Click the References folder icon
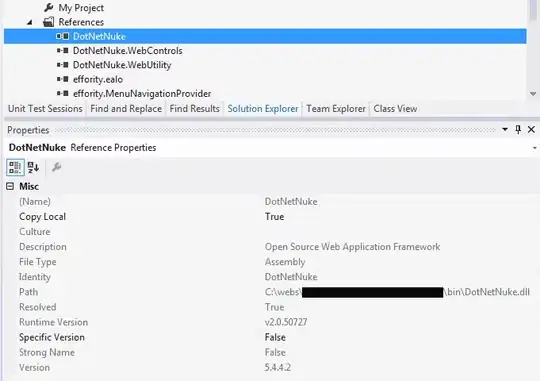 (x=49, y=22)
